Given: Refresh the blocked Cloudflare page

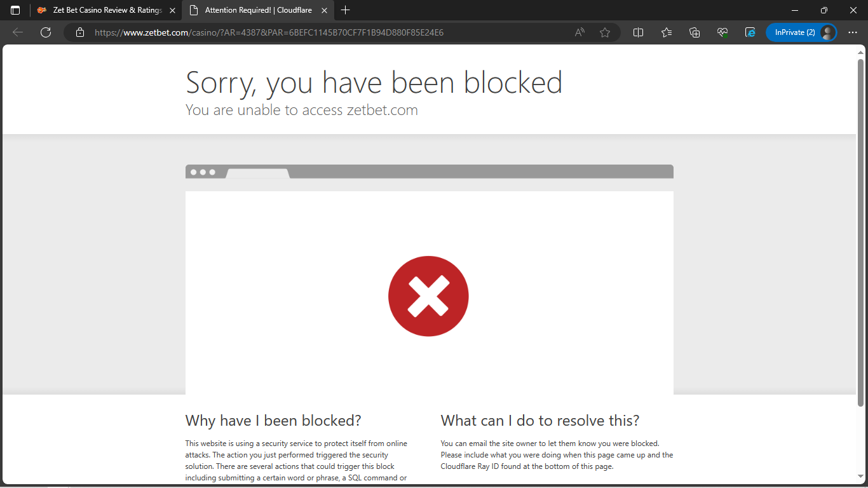Looking at the screenshot, I should (x=45, y=32).
